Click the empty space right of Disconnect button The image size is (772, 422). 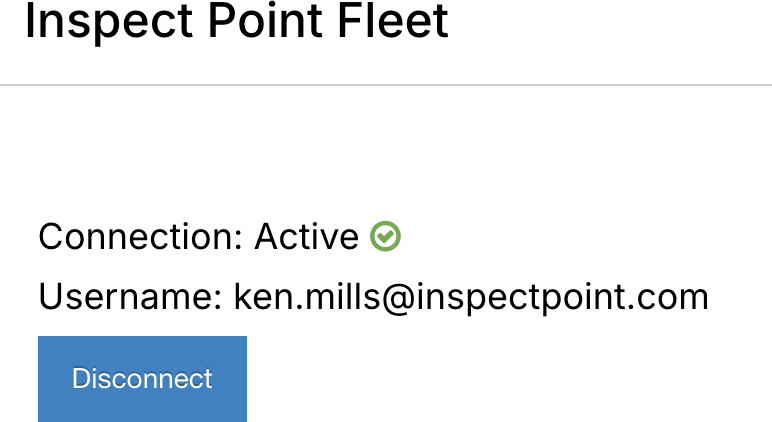pyautogui.click(x=509, y=379)
